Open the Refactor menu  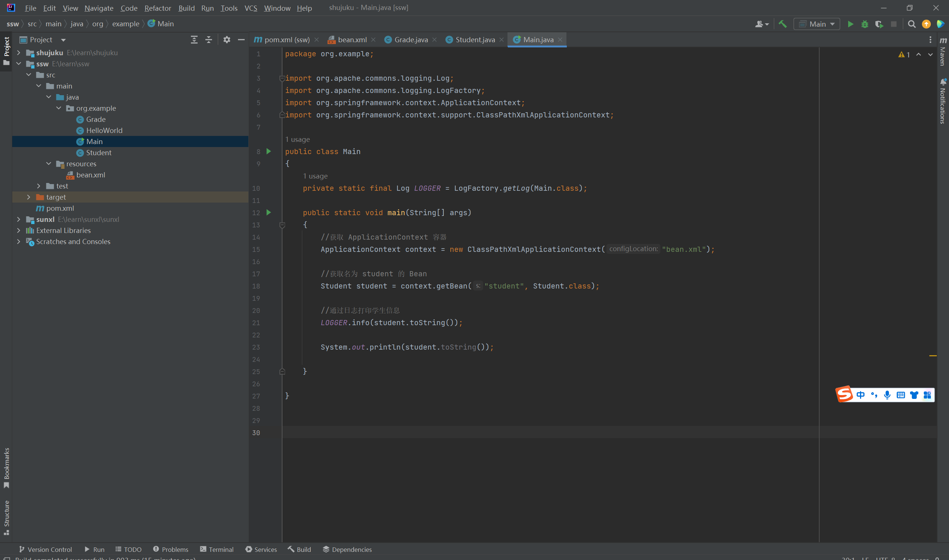point(158,8)
